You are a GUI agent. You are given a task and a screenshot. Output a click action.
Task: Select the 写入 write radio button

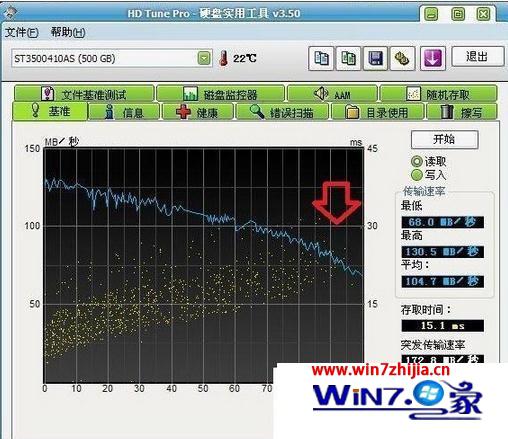(417, 175)
